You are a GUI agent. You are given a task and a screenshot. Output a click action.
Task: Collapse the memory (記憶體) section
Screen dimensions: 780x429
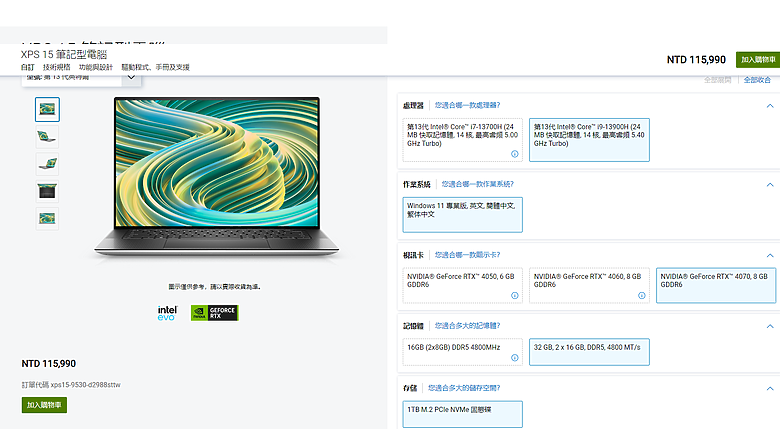pos(770,326)
